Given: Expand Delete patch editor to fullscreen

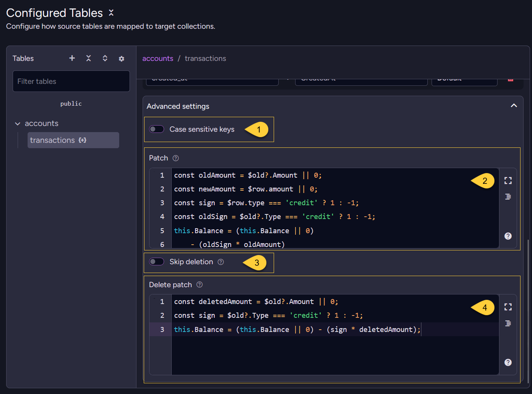Looking at the screenshot, I should point(508,307).
